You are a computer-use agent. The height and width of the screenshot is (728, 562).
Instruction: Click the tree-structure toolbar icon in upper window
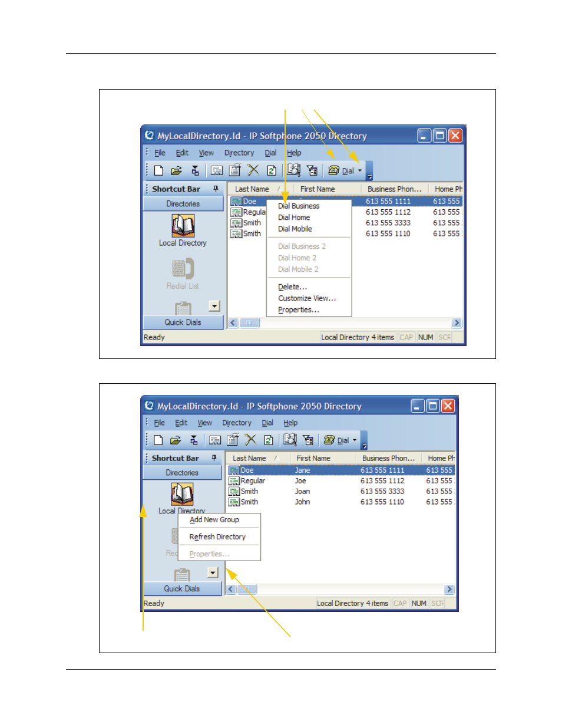click(195, 170)
